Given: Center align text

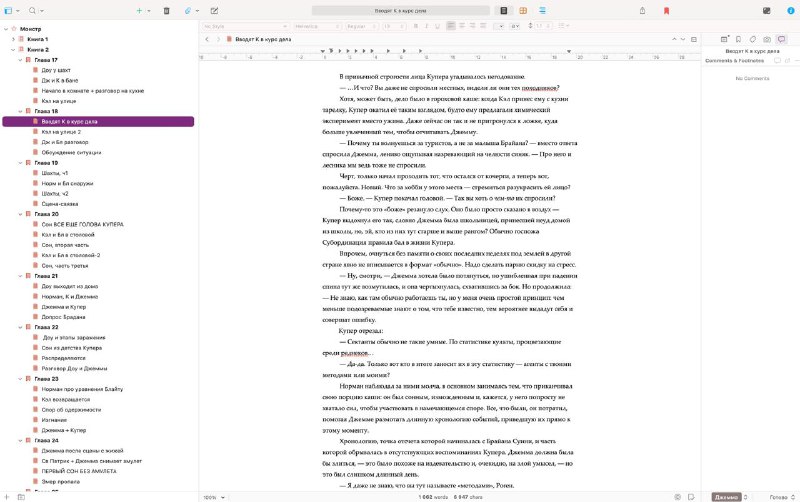Looking at the screenshot, I should [x=462, y=26].
